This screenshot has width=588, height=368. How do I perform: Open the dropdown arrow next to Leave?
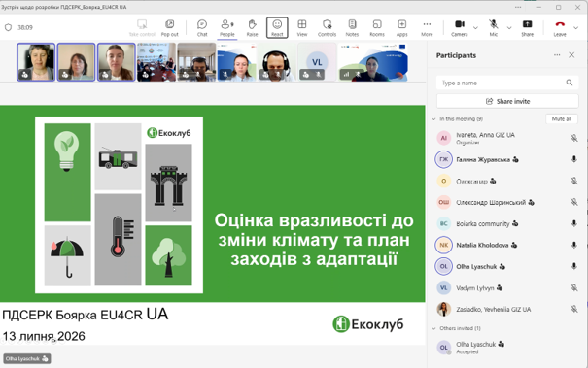[x=576, y=28]
